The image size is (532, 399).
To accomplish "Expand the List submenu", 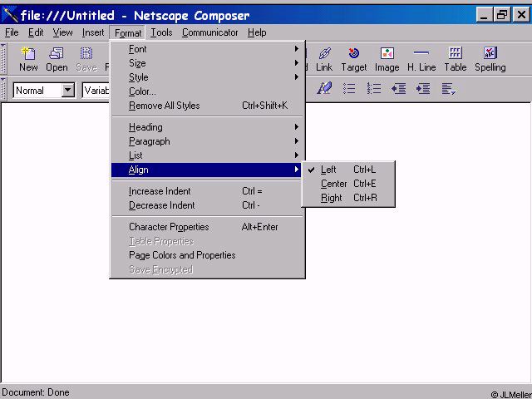I will pos(207,155).
